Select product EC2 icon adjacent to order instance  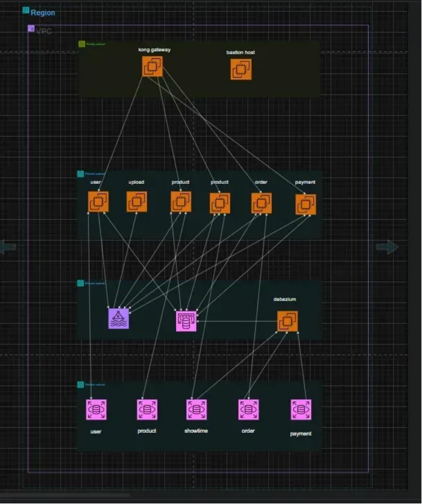coord(220,203)
